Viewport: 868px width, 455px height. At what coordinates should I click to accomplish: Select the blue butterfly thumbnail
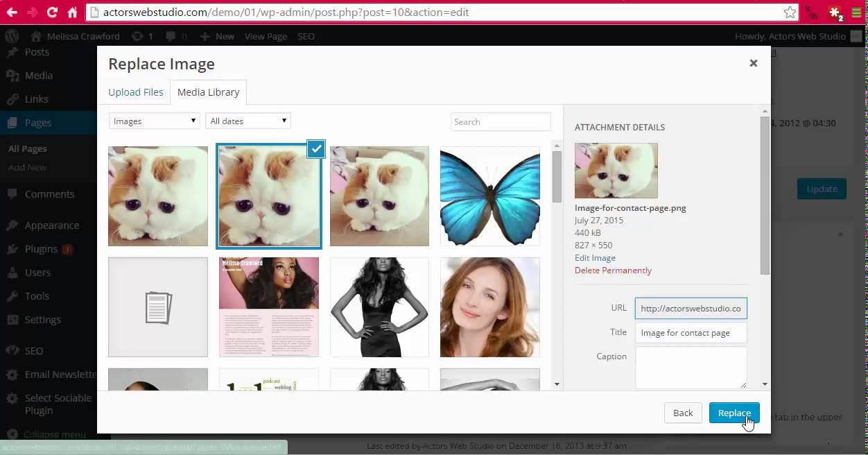(490, 196)
